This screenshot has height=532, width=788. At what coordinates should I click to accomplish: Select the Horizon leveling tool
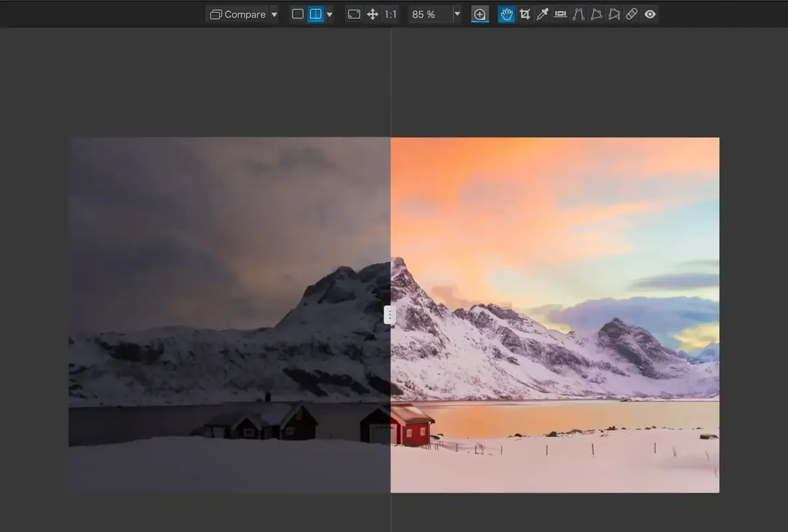[560, 14]
